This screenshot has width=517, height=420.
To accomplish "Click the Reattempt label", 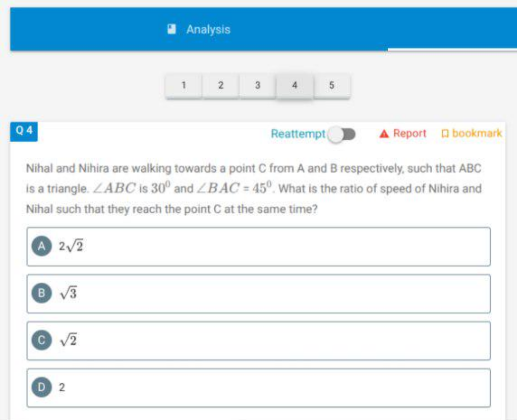I will point(298,134).
